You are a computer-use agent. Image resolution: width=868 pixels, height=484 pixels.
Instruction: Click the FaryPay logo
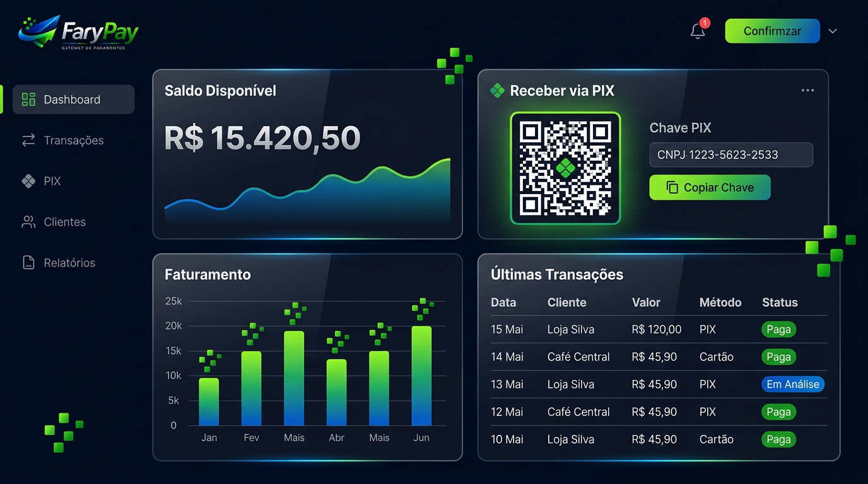(x=76, y=30)
